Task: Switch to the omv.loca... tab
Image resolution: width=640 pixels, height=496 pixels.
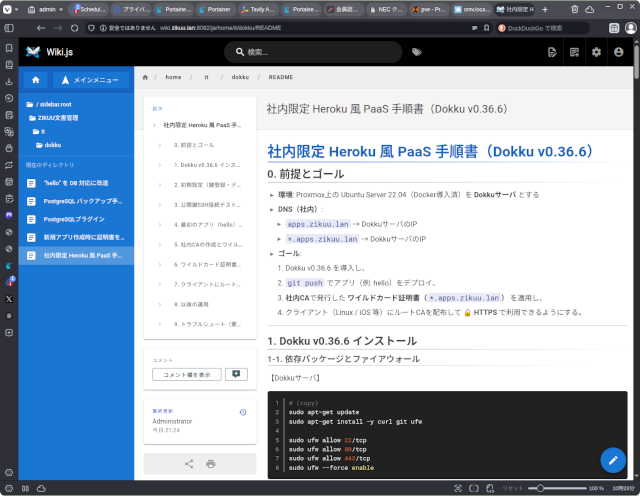Action: pos(471,9)
